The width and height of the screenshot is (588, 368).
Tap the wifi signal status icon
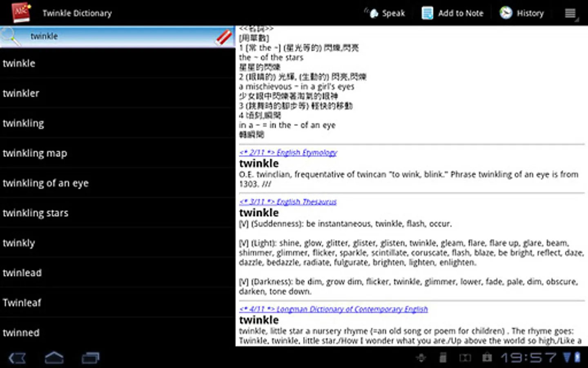[567, 357]
